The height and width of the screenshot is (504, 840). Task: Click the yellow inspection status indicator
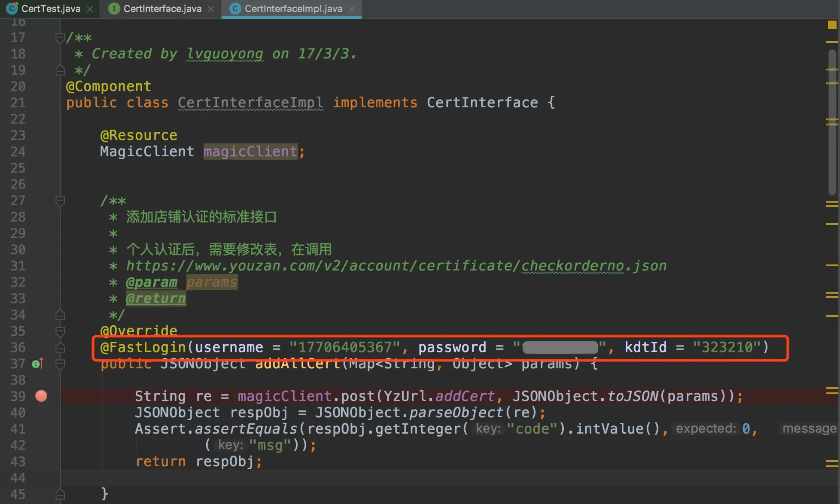[832, 25]
